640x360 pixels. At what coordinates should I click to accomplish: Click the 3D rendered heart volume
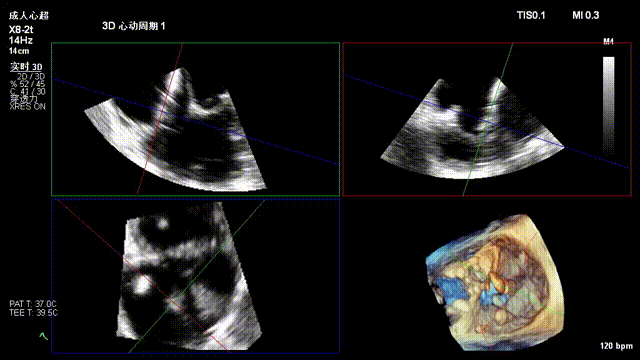[x=496, y=282]
